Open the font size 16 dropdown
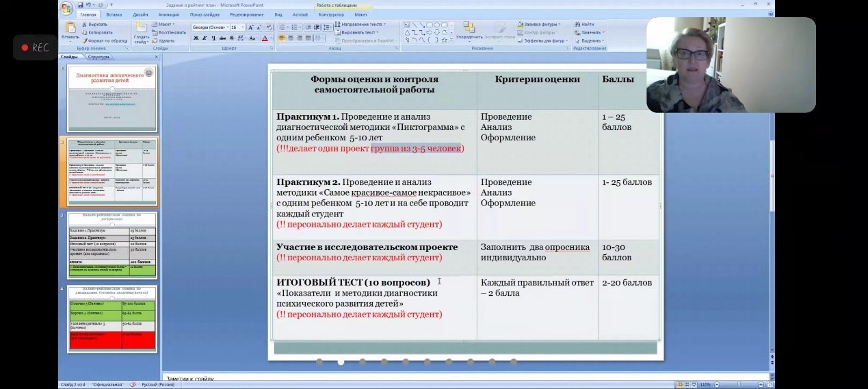 [243, 27]
